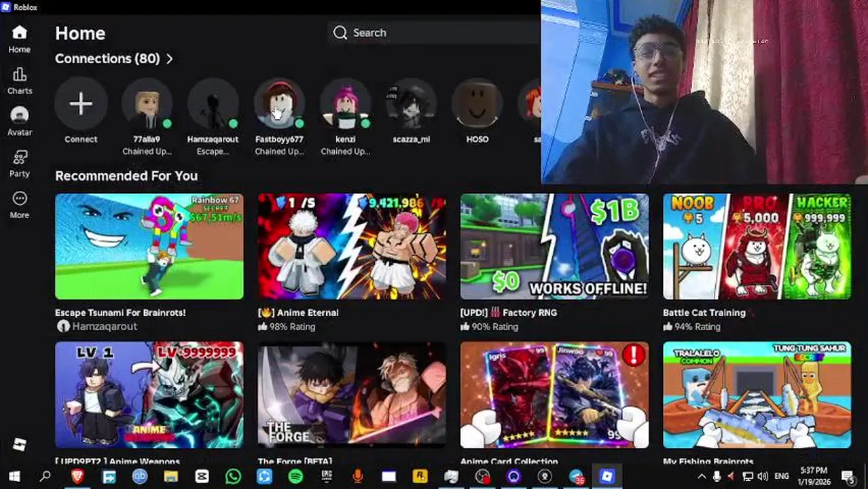
Task: Open Epic Games Launcher from taskbar
Action: pyautogui.click(x=327, y=477)
